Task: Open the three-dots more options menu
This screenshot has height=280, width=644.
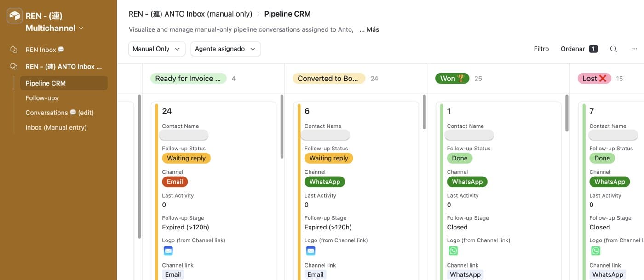Action: [634, 49]
